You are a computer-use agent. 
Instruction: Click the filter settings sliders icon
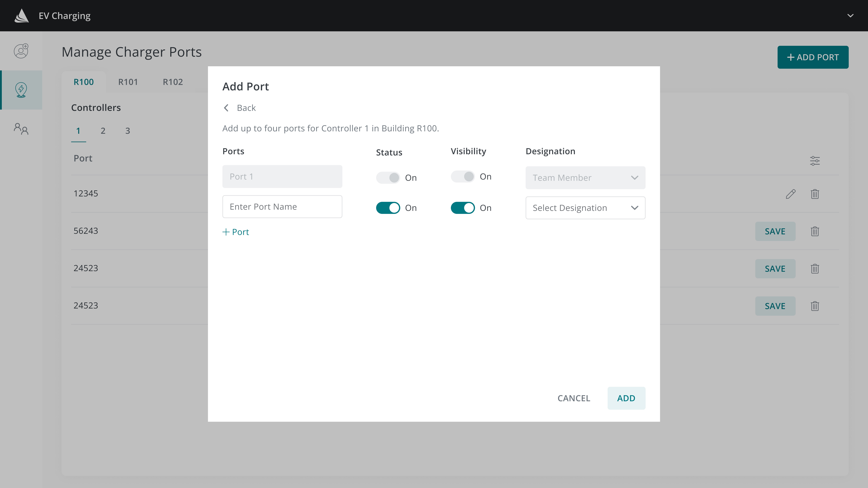point(815,161)
